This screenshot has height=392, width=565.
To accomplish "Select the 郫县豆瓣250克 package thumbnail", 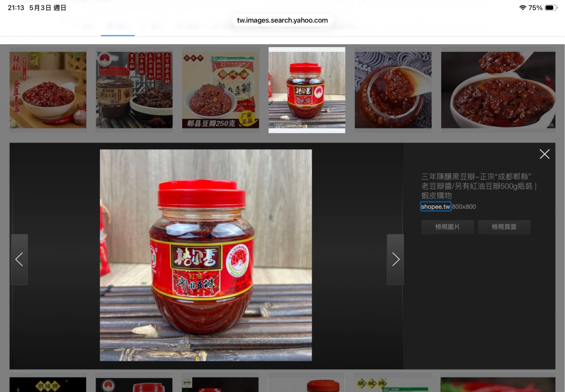I will [x=220, y=90].
